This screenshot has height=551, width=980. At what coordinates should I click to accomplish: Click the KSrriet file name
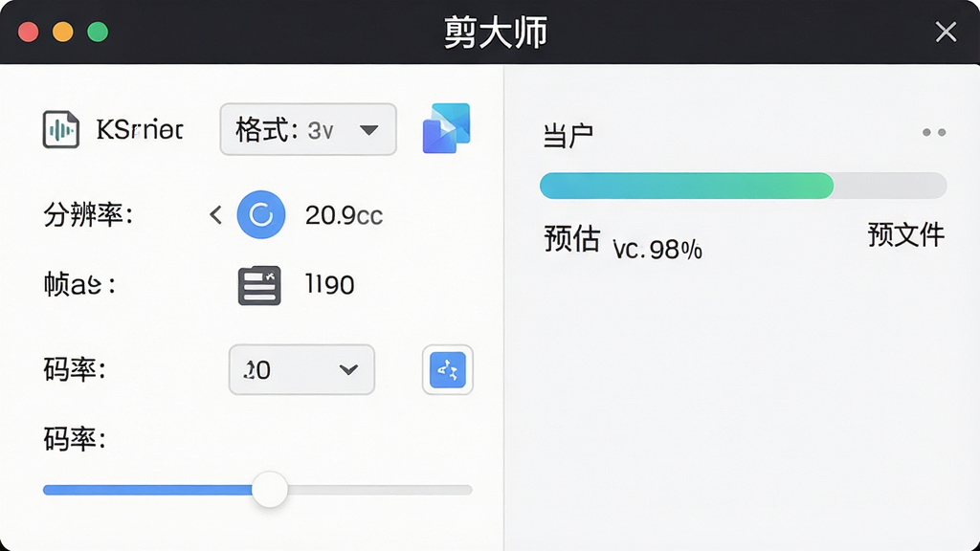coord(140,130)
